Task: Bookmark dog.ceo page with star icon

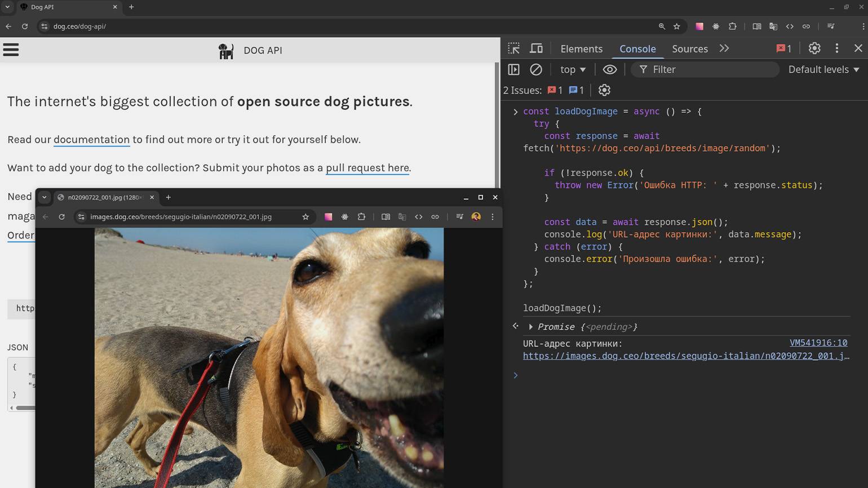Action: point(677,26)
